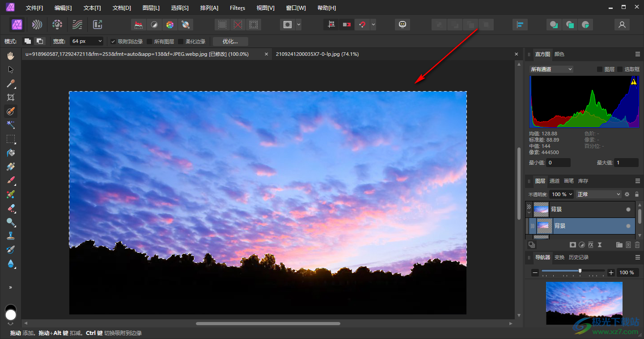Switch to the Tone Mapping persona
Image resolution: width=644 pixels, height=339 pixels.
coord(77,25)
